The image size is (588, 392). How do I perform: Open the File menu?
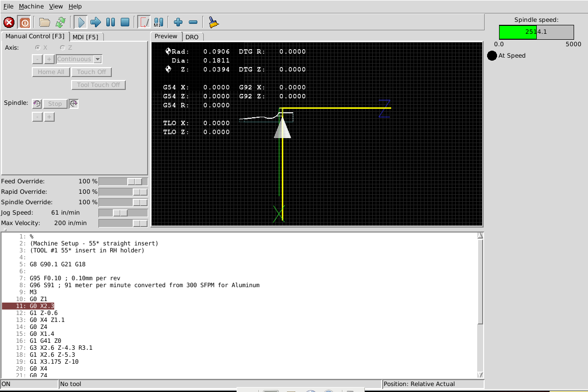point(8,6)
